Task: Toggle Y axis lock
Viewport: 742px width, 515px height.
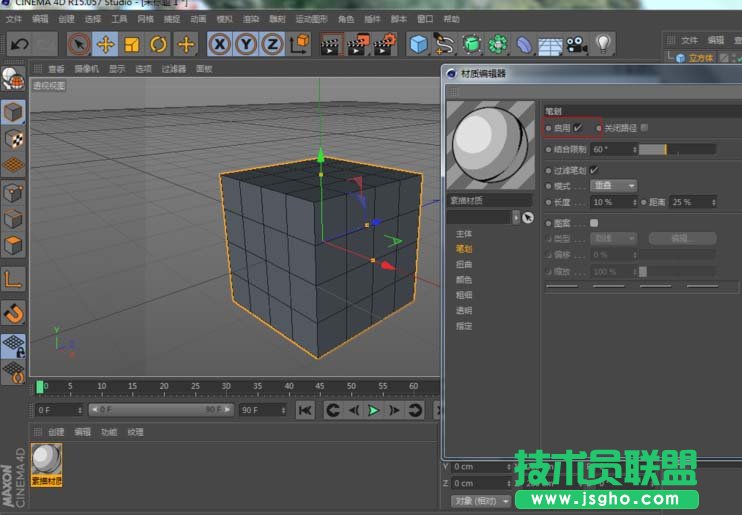Action: coord(246,44)
